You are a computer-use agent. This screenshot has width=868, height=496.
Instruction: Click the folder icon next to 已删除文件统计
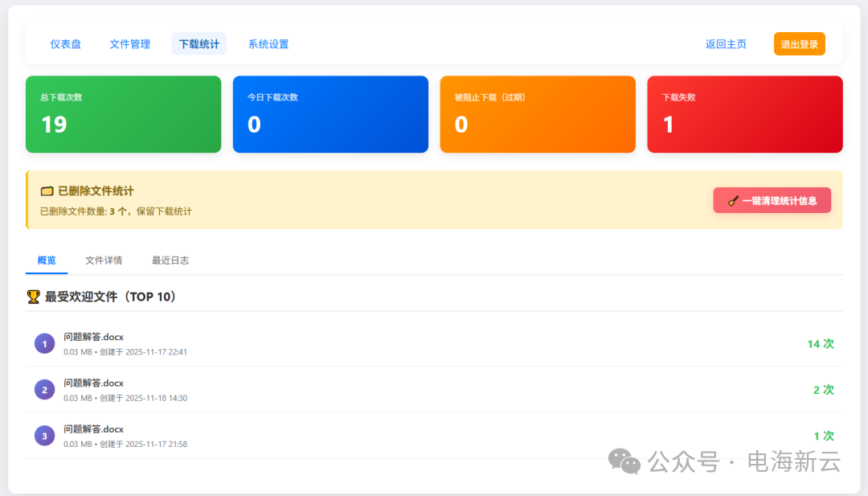(x=46, y=191)
